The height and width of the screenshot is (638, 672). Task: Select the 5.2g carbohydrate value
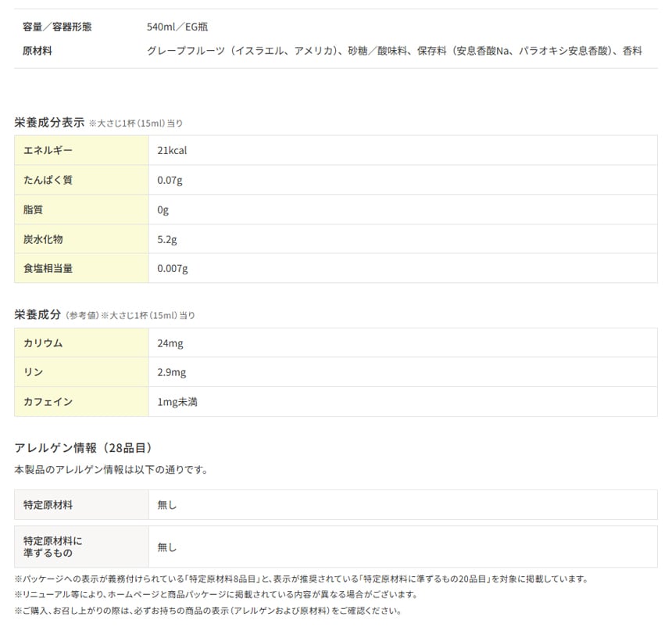click(x=167, y=239)
